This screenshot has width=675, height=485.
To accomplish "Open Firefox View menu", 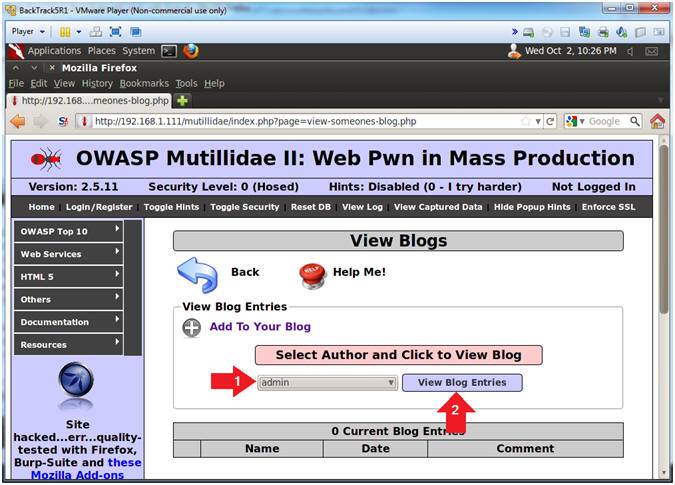I will tap(64, 83).
